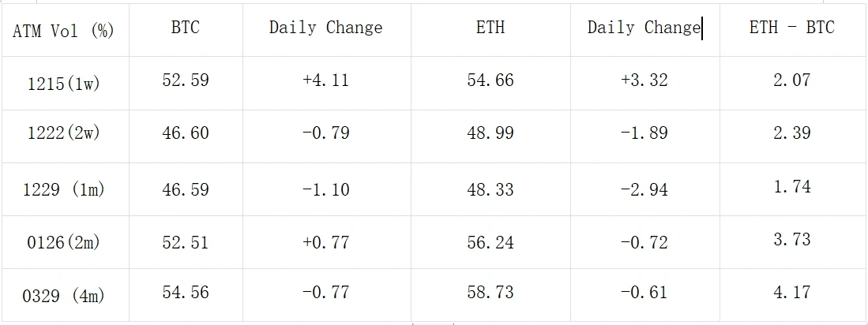Click the cell containing 46.60
The height and width of the screenshot is (325, 868).
185,133
